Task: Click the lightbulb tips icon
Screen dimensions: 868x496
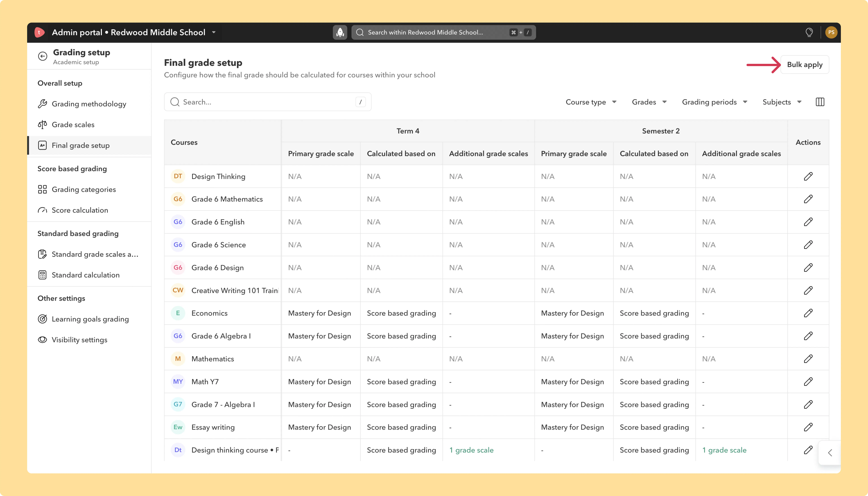Action: pyautogui.click(x=809, y=32)
